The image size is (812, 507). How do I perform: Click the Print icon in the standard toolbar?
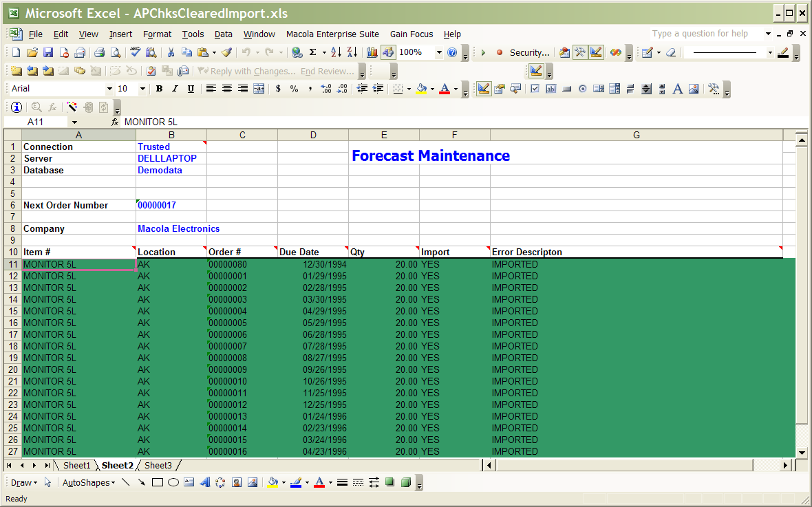[99, 52]
